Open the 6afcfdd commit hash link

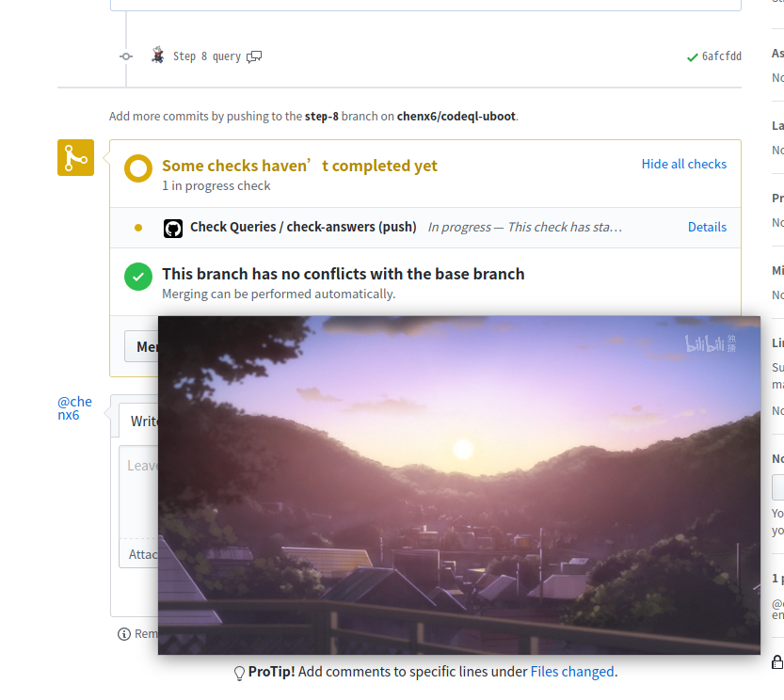click(722, 56)
